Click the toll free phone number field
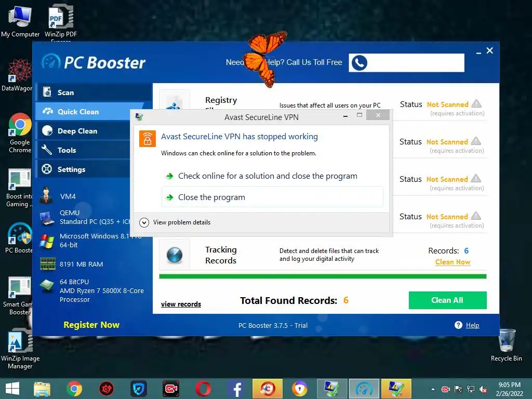Screen dimensions: 532x399 pos(406,63)
